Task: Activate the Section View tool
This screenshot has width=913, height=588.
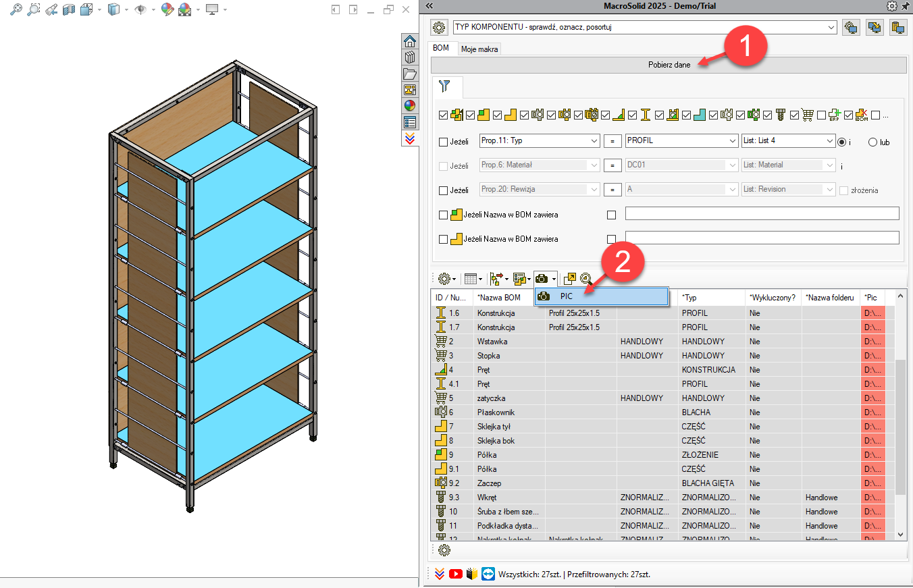Action: (x=68, y=9)
